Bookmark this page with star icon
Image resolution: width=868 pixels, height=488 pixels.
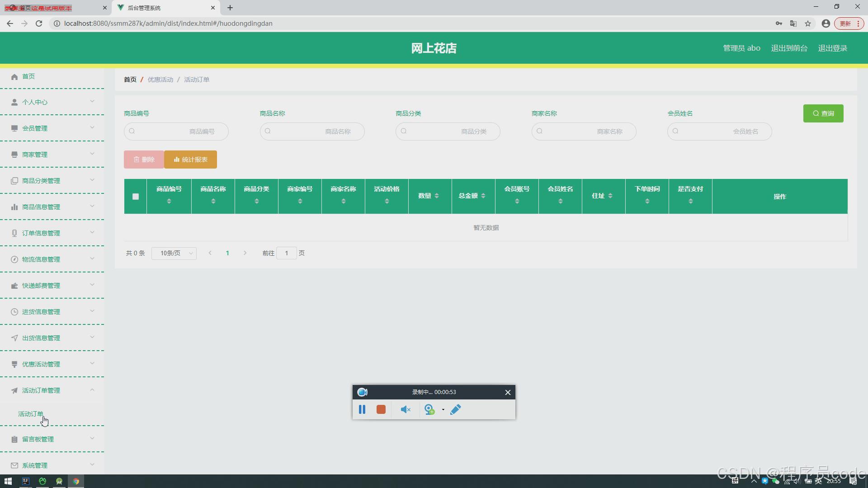(808, 23)
